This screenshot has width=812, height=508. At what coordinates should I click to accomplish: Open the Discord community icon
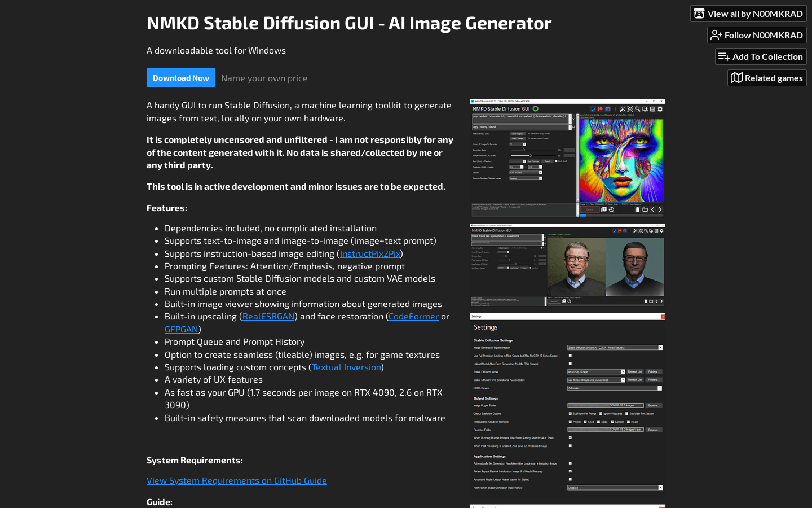click(608, 109)
